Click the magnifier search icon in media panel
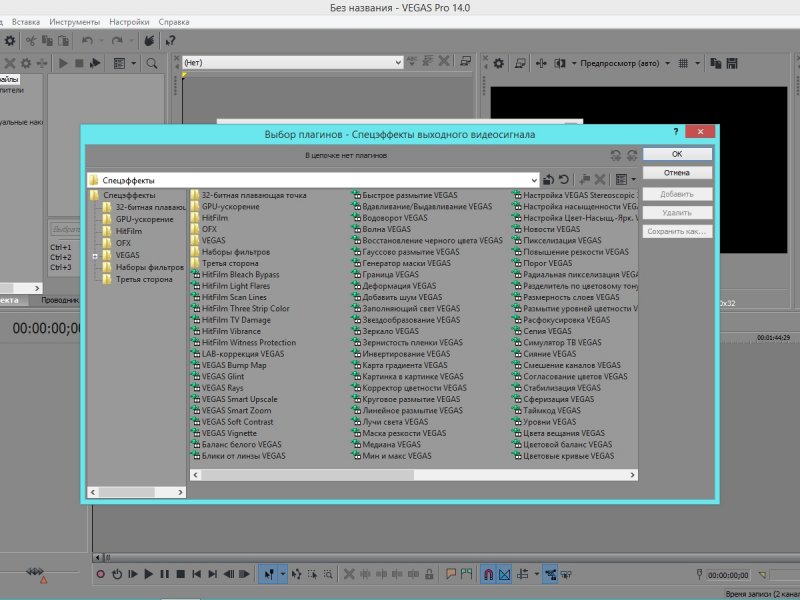Screen dimensions: 800x600 152,63
